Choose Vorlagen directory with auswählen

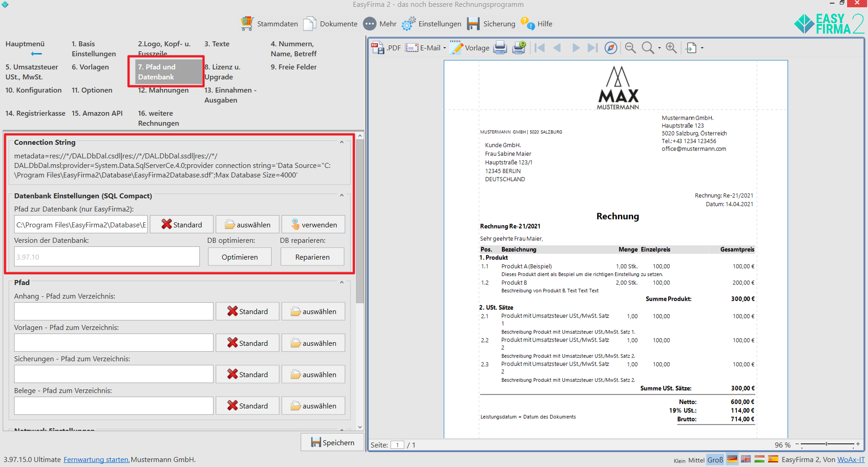313,343
